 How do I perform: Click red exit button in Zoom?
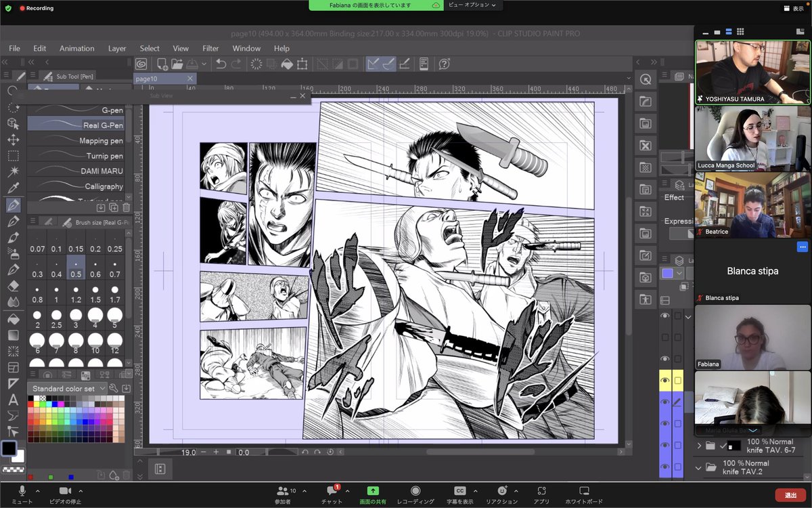coord(790,495)
